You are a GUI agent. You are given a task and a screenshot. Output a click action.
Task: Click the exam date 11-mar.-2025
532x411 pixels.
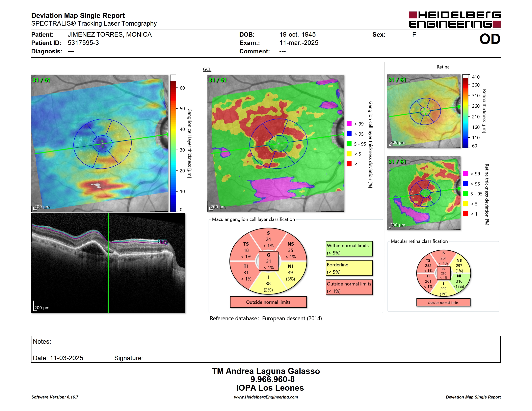299,43
